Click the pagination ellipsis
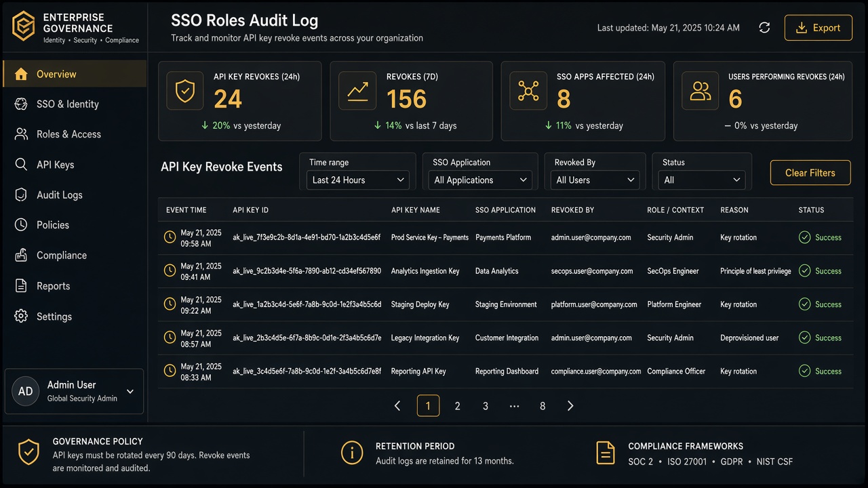The width and height of the screenshot is (868, 488). point(514,406)
